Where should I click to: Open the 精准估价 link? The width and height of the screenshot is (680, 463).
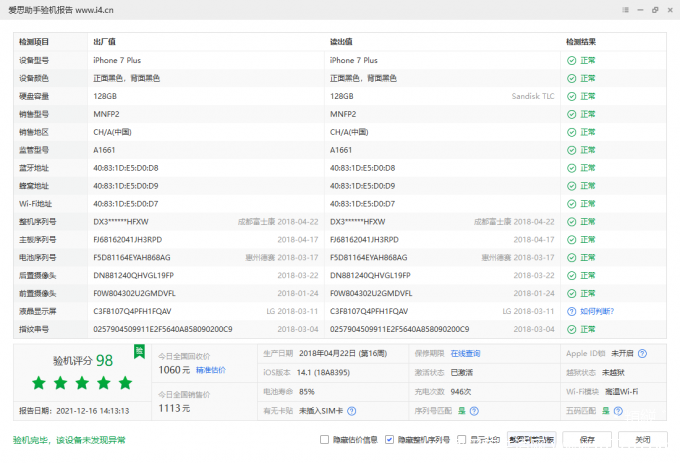tap(211, 370)
